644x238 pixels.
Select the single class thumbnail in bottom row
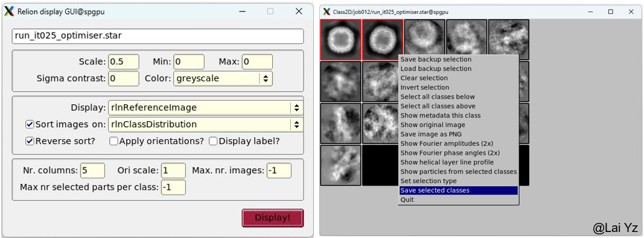pyautogui.click(x=340, y=165)
